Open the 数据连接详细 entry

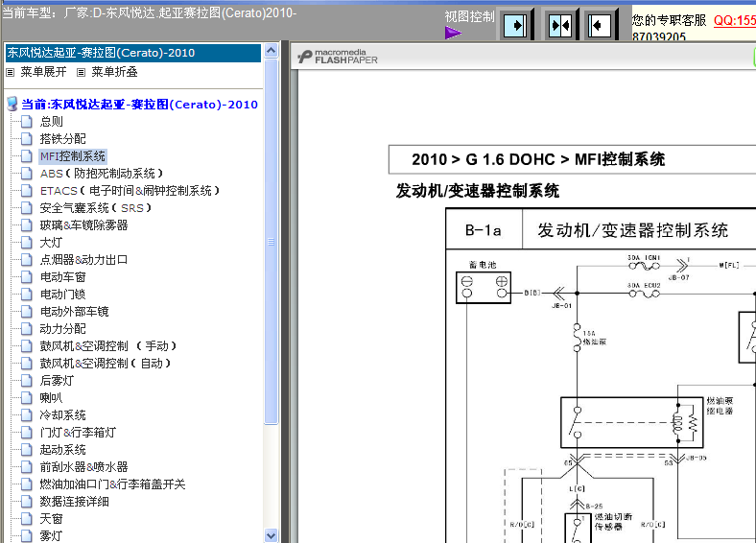74,502
